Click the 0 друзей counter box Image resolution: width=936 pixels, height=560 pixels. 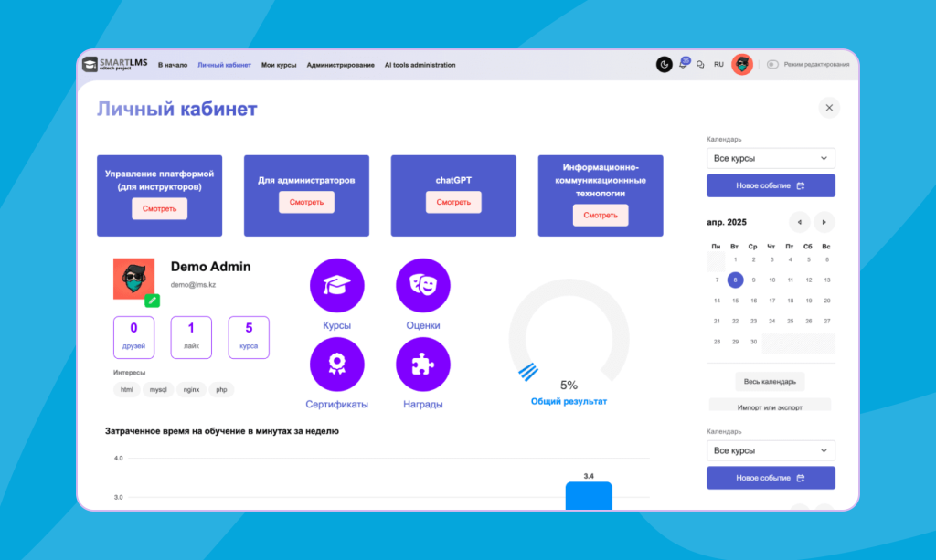click(x=133, y=337)
